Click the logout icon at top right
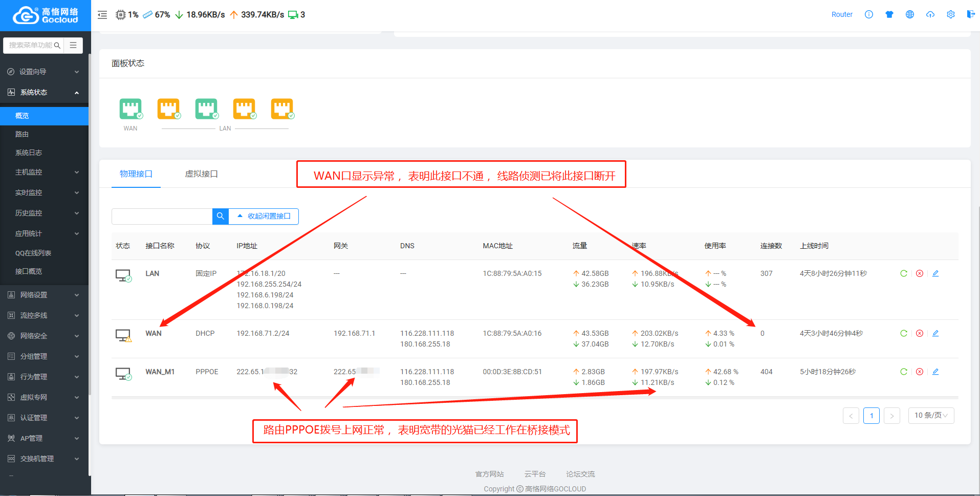980x496 pixels. [x=970, y=14]
